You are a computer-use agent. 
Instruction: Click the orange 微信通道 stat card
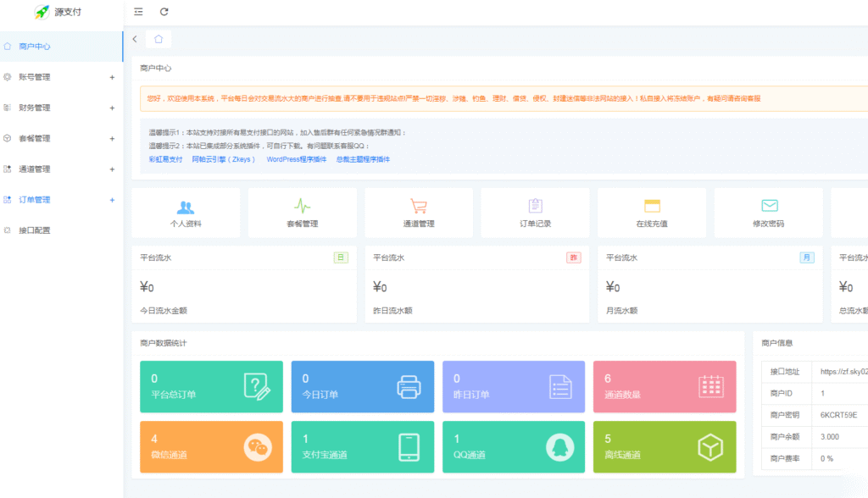pyautogui.click(x=211, y=446)
